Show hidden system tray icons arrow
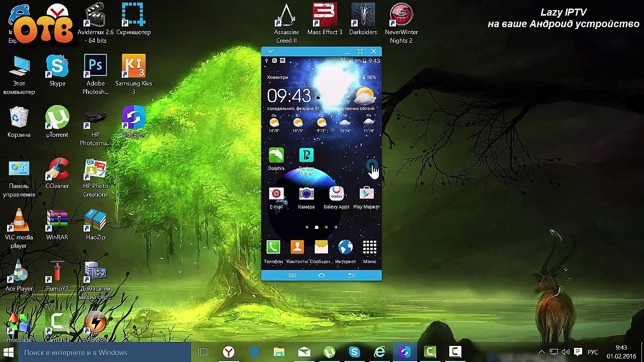The image size is (644, 362). point(541,352)
